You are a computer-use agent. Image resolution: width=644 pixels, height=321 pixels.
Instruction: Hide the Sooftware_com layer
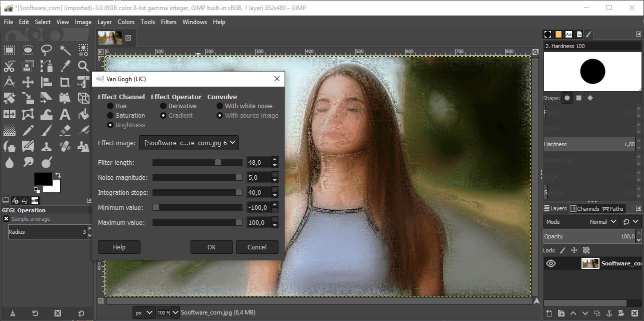point(551,263)
